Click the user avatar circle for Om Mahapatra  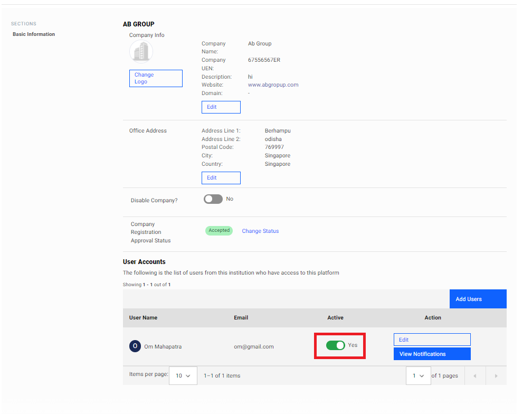pos(135,346)
